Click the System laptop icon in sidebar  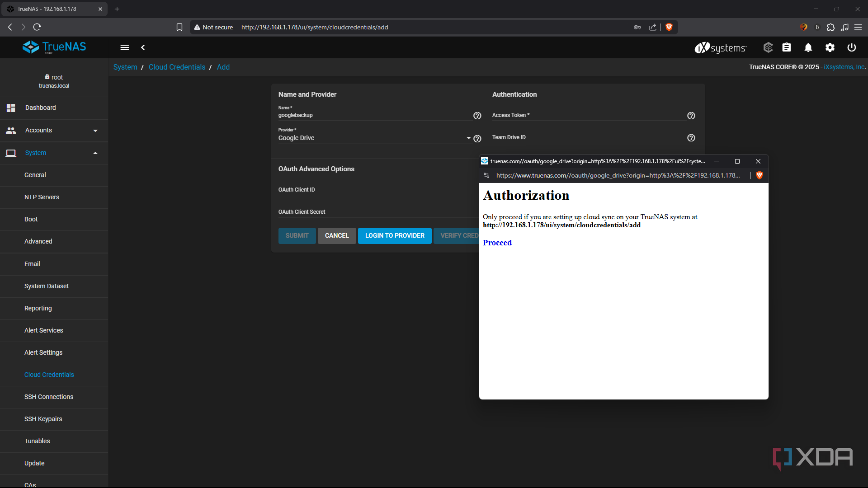point(11,153)
